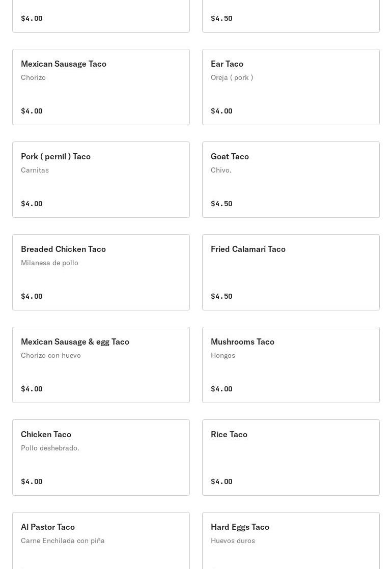The height and width of the screenshot is (569, 392).
Task: Choose the Chicken Taco item
Action: click(101, 458)
